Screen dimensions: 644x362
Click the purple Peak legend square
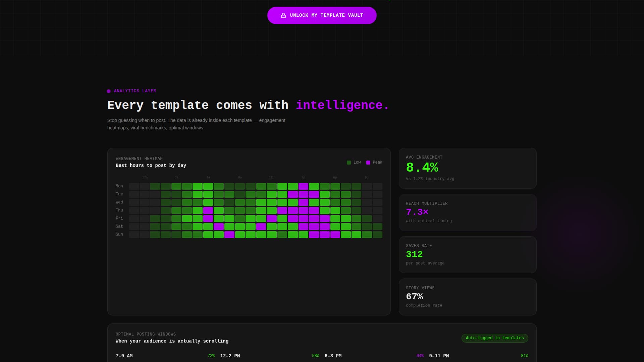(x=368, y=162)
